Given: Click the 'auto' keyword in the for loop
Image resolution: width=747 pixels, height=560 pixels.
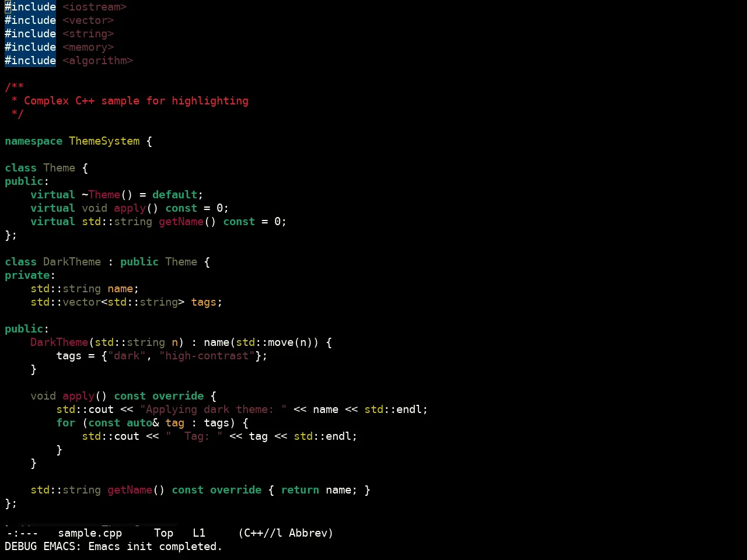Looking at the screenshot, I should point(139,423).
